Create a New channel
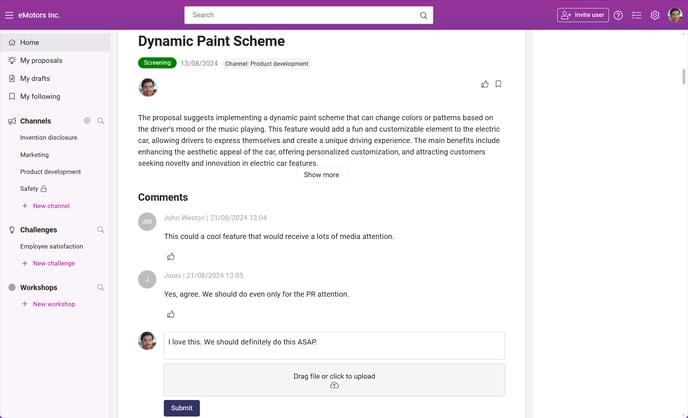The height and width of the screenshot is (418, 688). (x=46, y=206)
